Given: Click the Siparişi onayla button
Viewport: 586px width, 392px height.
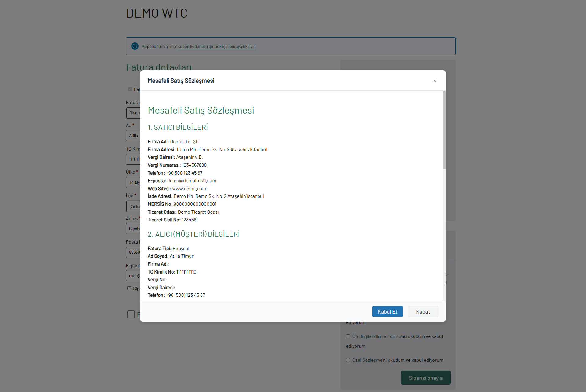Looking at the screenshot, I should pos(425,378).
